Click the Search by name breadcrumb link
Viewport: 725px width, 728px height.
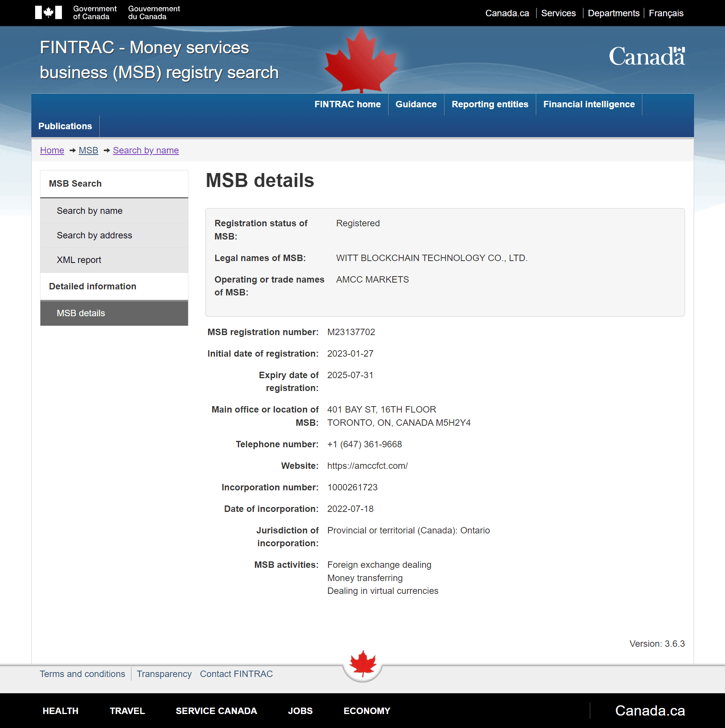[x=146, y=150]
